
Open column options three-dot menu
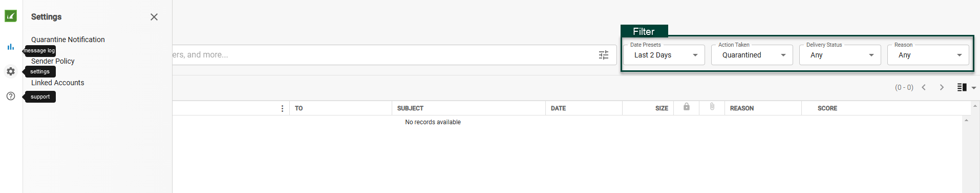(x=282, y=108)
